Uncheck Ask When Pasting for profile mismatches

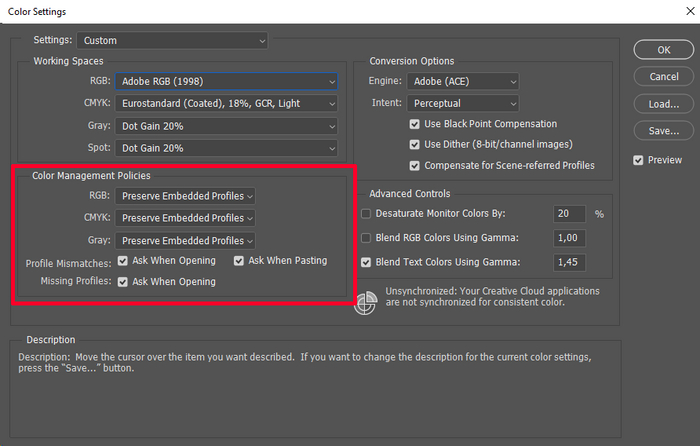pos(239,261)
